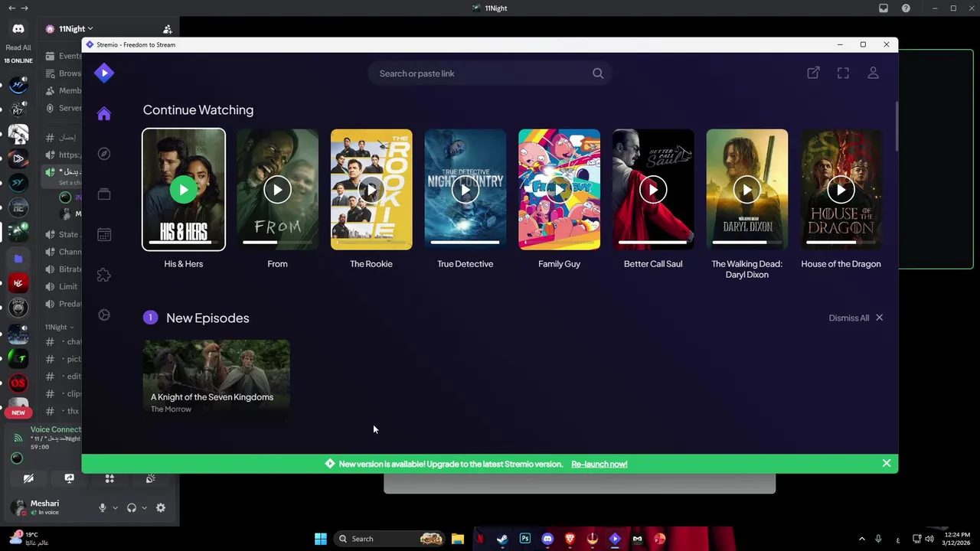Click the Re-launch now! link
Screen dimensions: 980x551
[x=599, y=465]
